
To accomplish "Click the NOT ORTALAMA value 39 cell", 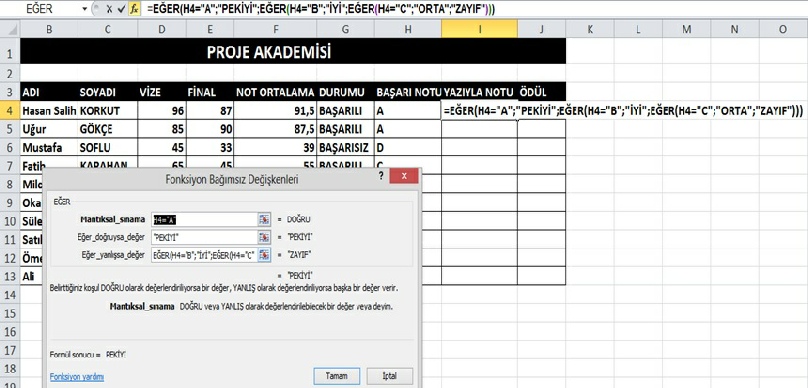I will [276, 147].
